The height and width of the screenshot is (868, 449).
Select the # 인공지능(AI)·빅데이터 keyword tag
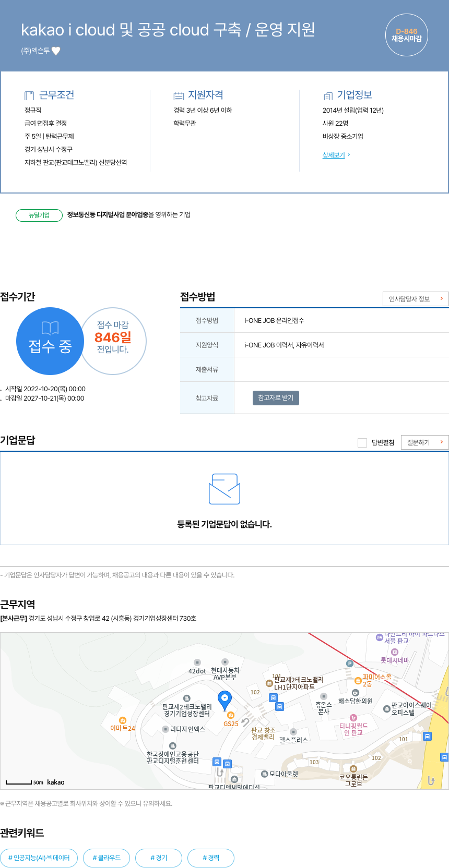point(39,858)
